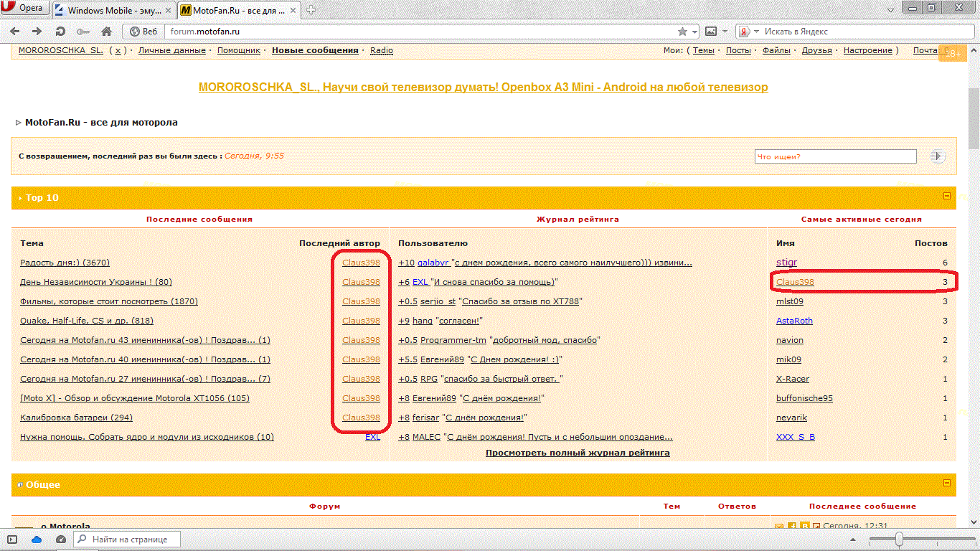This screenshot has width=980, height=551.
Task: Open Личные данные menu link
Action: point(171,50)
